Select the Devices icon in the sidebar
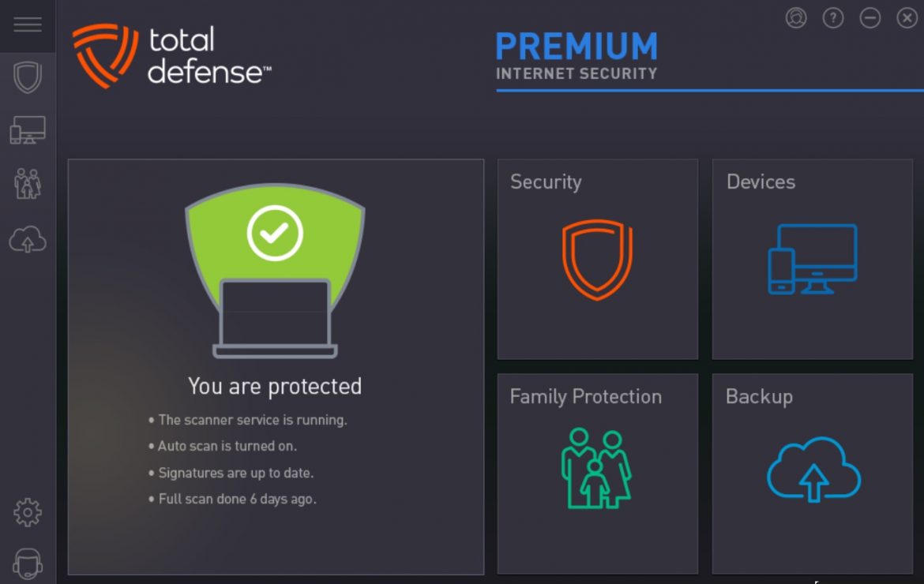924x584 pixels. 27,129
